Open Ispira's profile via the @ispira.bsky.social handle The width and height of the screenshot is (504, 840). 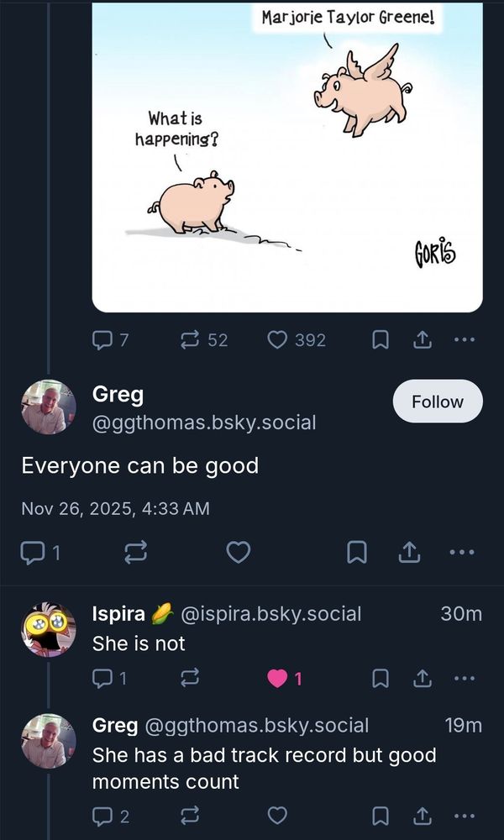point(271,613)
